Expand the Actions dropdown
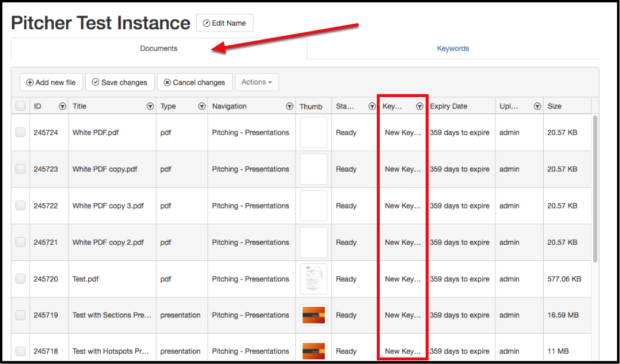Screen dimensions: 620x364 pos(256,82)
